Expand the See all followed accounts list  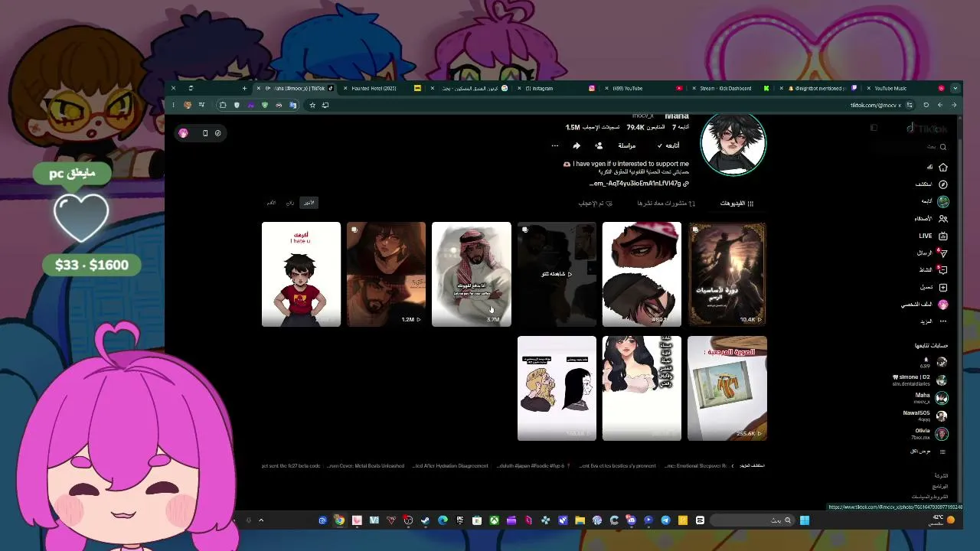click(927, 452)
